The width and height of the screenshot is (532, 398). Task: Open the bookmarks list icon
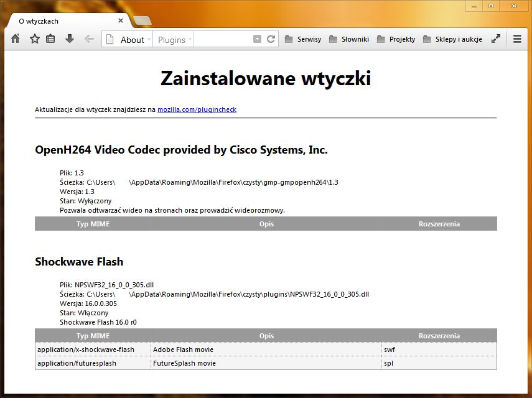coord(50,39)
